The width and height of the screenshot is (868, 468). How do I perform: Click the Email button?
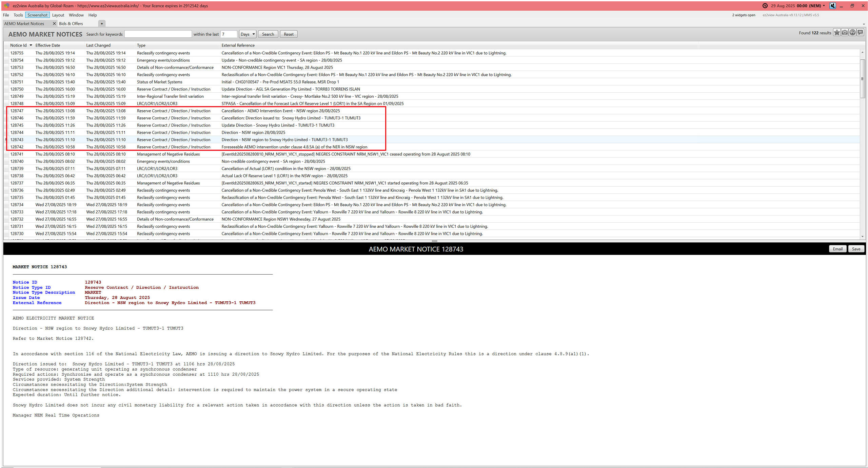pyautogui.click(x=838, y=249)
